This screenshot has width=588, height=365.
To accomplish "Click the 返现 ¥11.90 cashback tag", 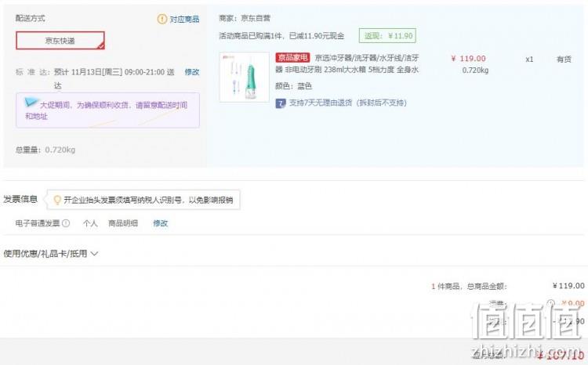I will pyautogui.click(x=387, y=35).
